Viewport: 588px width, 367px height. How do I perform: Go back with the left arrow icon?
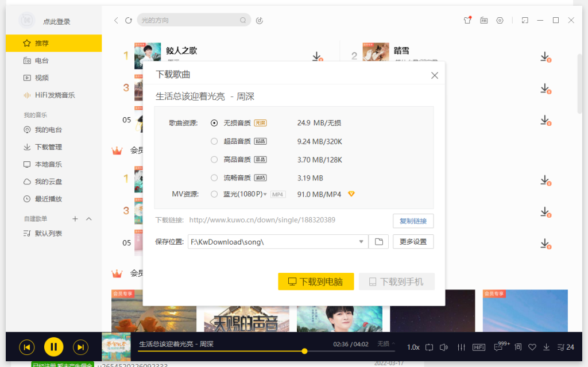(116, 20)
